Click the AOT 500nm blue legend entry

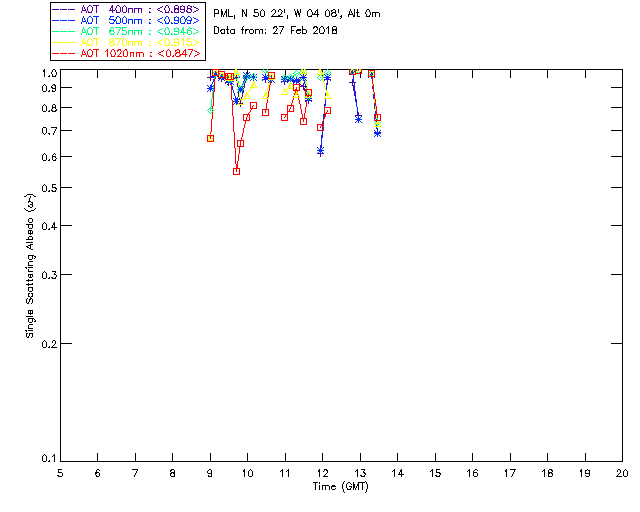pyautogui.click(x=126, y=20)
